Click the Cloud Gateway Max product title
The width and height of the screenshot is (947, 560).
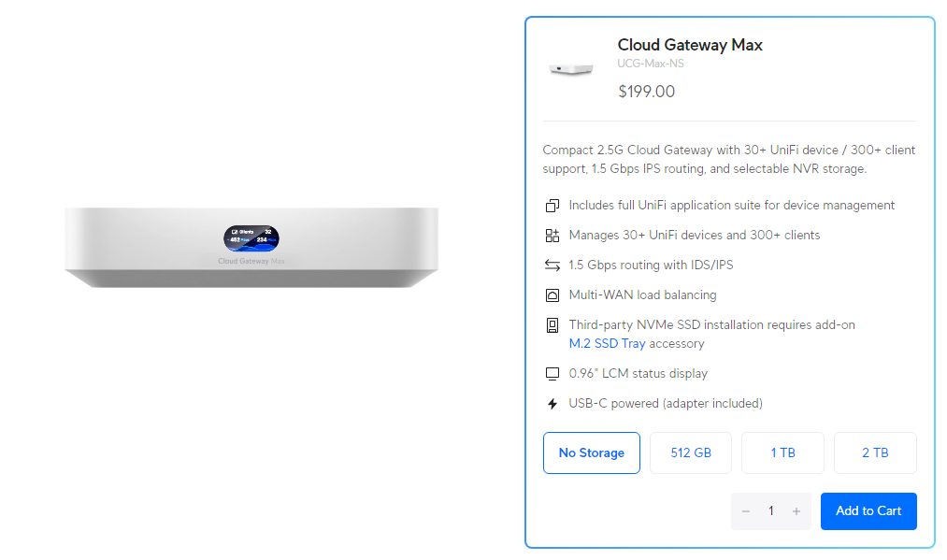[690, 45]
